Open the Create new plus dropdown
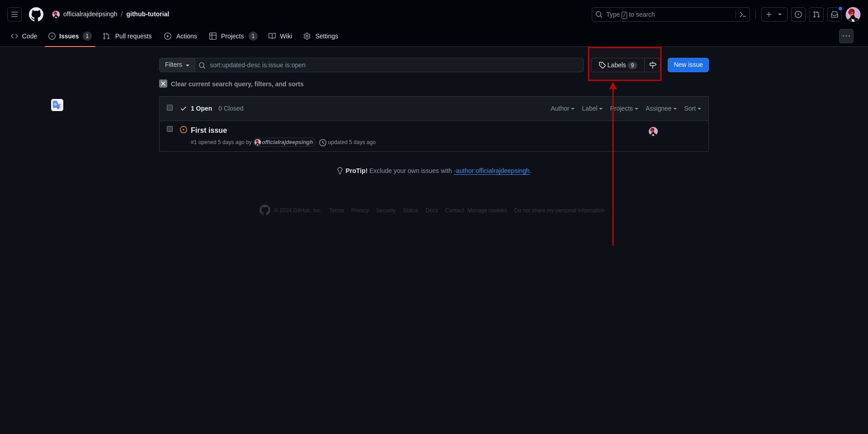The height and width of the screenshot is (434, 868). click(774, 14)
